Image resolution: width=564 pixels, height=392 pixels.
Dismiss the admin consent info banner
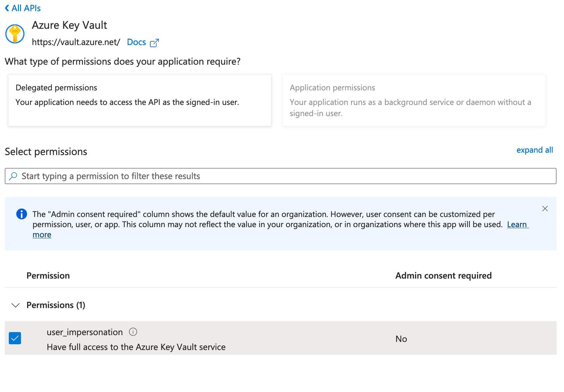pos(545,209)
